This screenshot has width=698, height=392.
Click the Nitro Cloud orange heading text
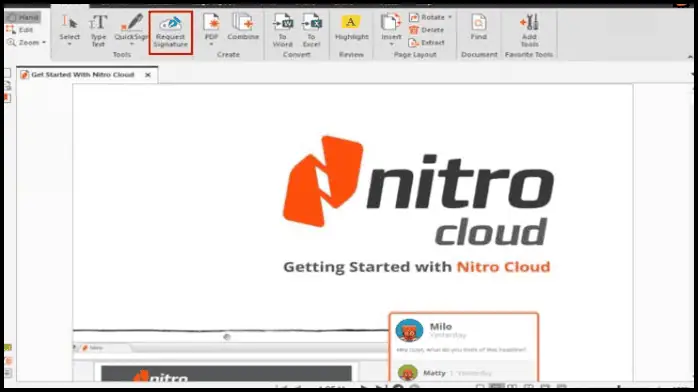(503, 267)
